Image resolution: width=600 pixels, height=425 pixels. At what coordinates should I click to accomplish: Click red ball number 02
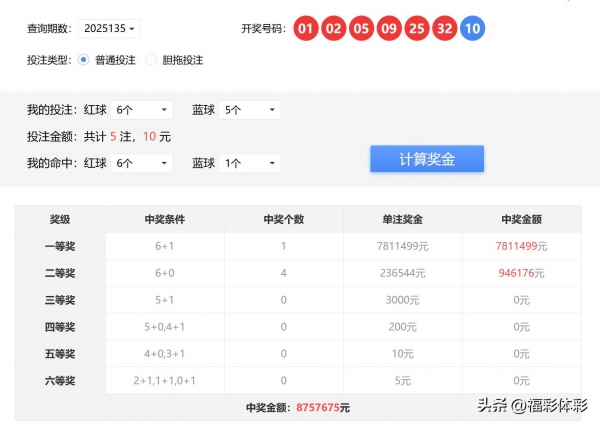[x=334, y=29]
